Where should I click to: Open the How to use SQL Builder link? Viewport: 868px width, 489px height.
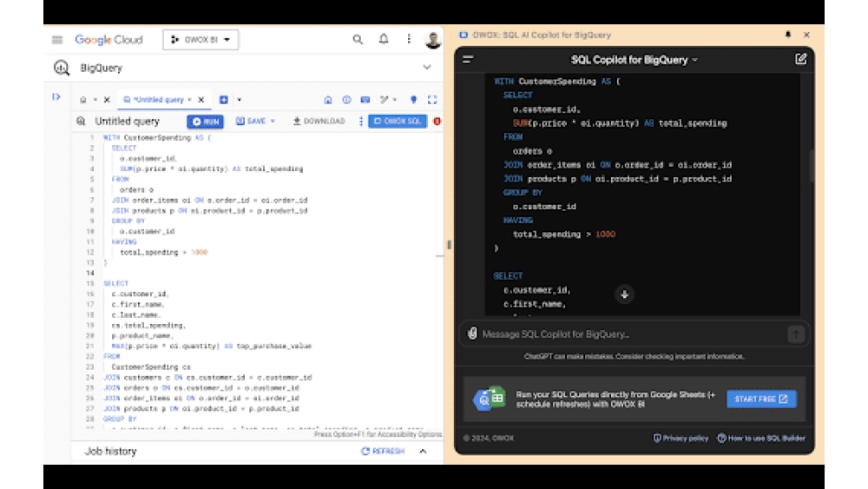click(761, 438)
